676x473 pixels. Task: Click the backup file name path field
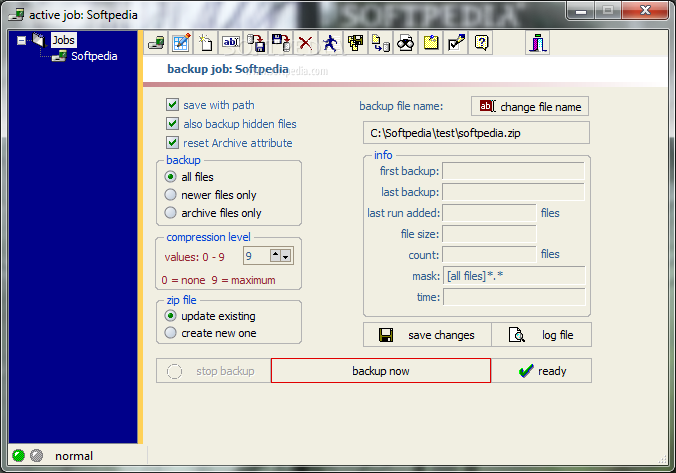(x=476, y=133)
